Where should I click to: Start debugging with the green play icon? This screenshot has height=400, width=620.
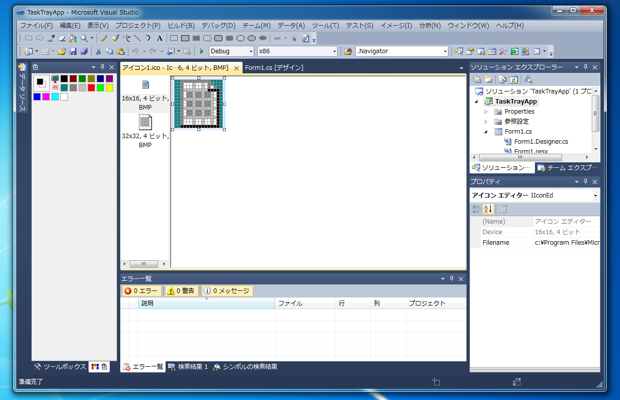[x=202, y=51]
